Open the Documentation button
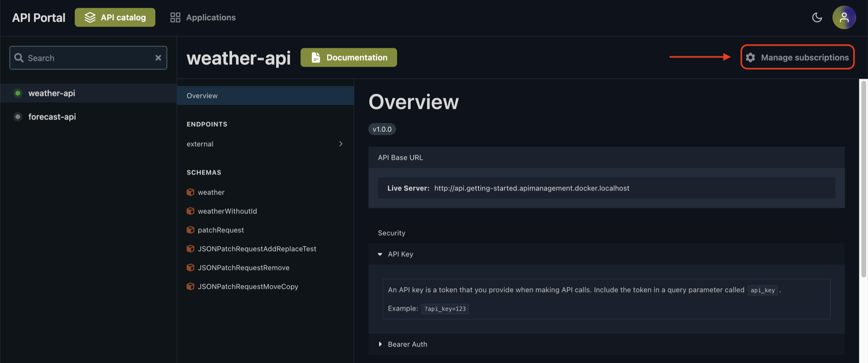Screen dimensions: 868x363 pyautogui.click(x=349, y=58)
